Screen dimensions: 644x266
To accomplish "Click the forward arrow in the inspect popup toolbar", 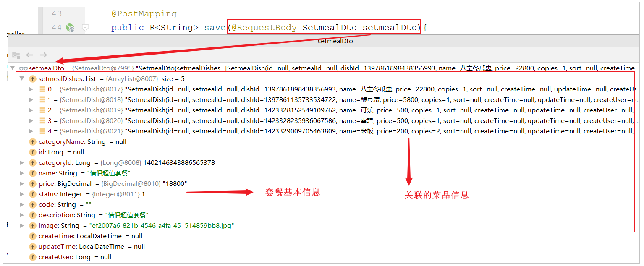I will pyautogui.click(x=43, y=55).
